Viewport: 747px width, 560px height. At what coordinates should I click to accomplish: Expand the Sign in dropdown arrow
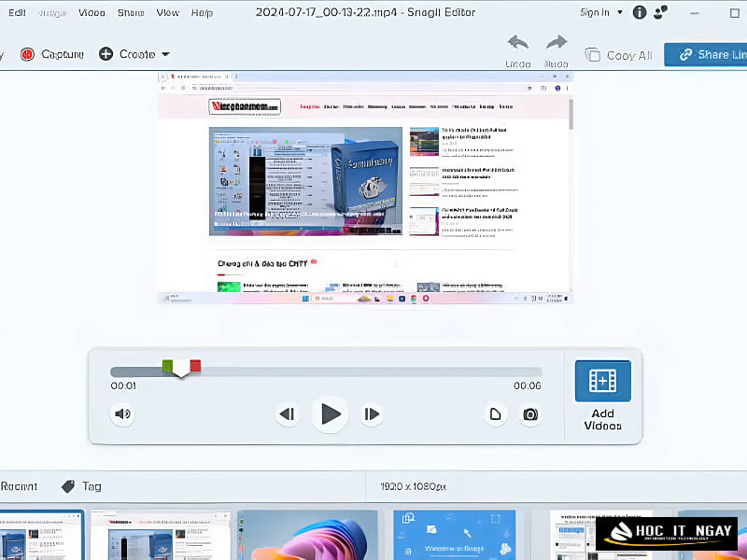point(620,12)
